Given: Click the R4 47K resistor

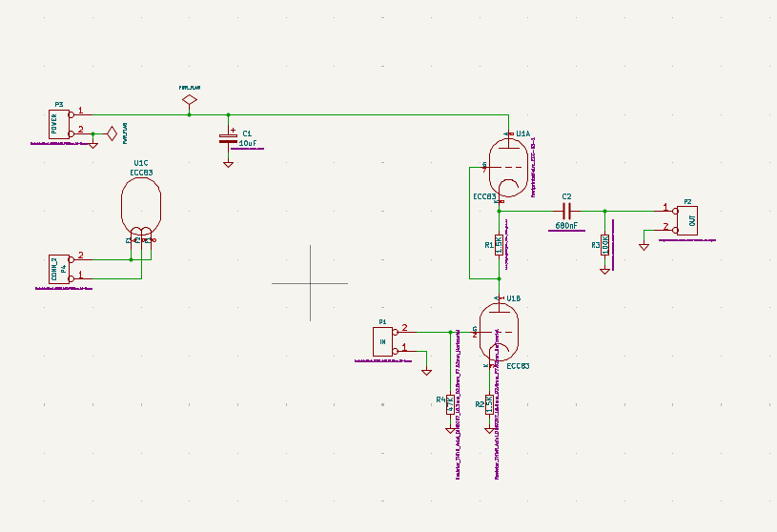Looking at the screenshot, I should click(x=449, y=404).
